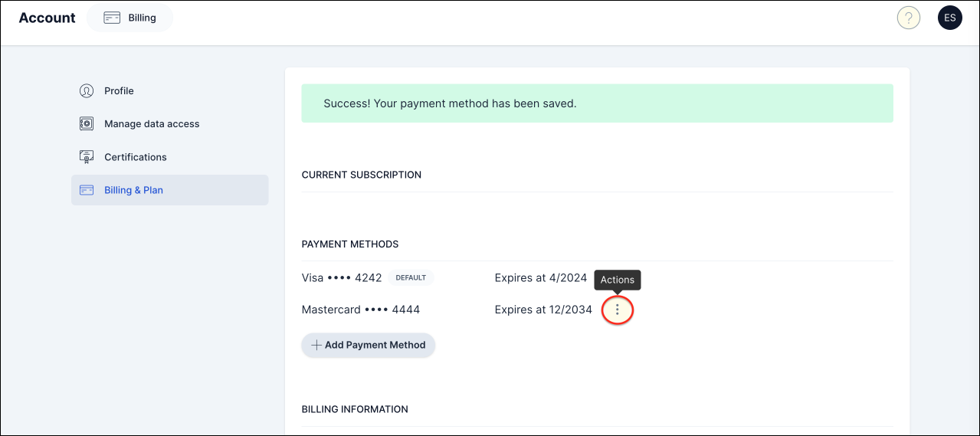Click the plus icon on Add Payment Method
Screen dimensions: 980x436
[316, 346]
